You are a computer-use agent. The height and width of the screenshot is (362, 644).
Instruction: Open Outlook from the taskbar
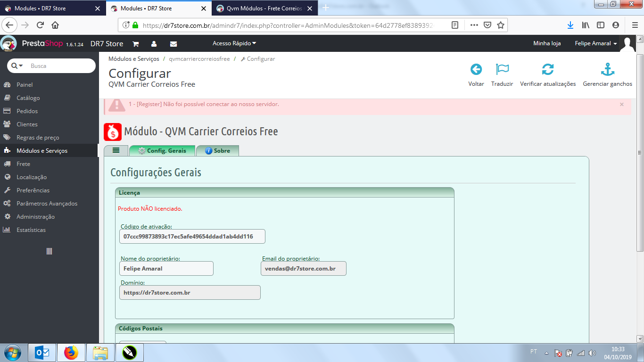[42, 353]
